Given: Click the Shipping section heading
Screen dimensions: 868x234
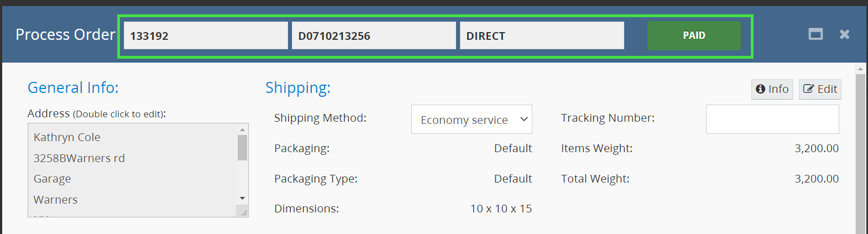Looking at the screenshot, I should click(298, 87).
